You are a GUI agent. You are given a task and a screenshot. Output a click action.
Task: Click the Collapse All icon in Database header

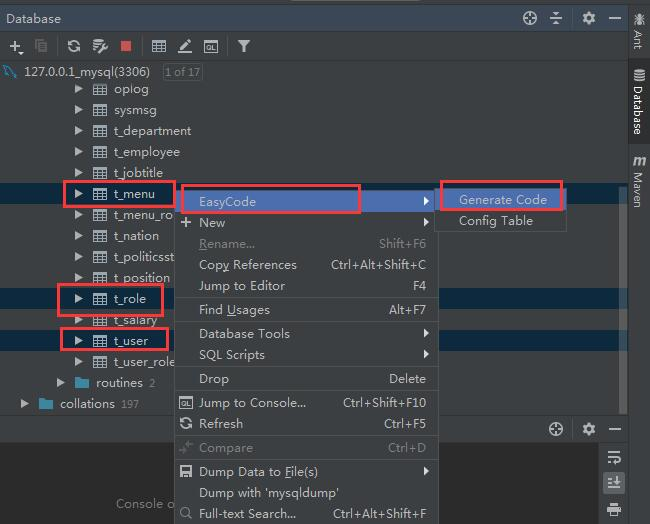point(555,18)
